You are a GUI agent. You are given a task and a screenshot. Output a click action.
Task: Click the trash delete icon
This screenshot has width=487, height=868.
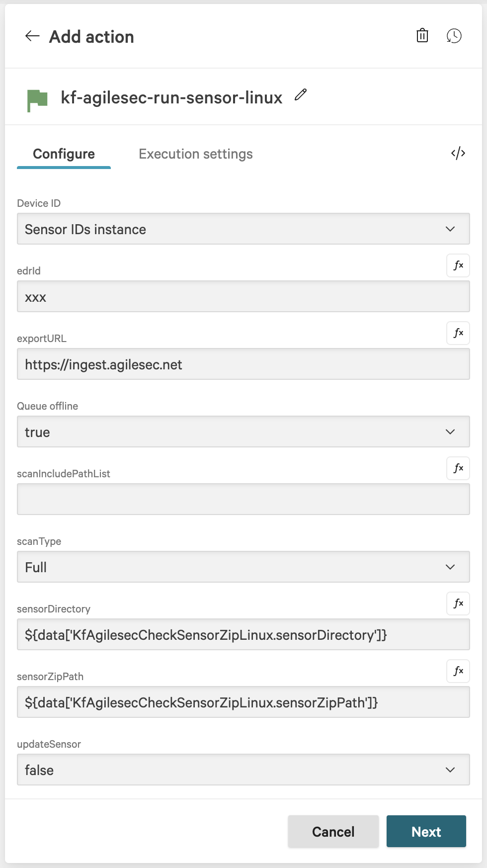click(x=422, y=36)
